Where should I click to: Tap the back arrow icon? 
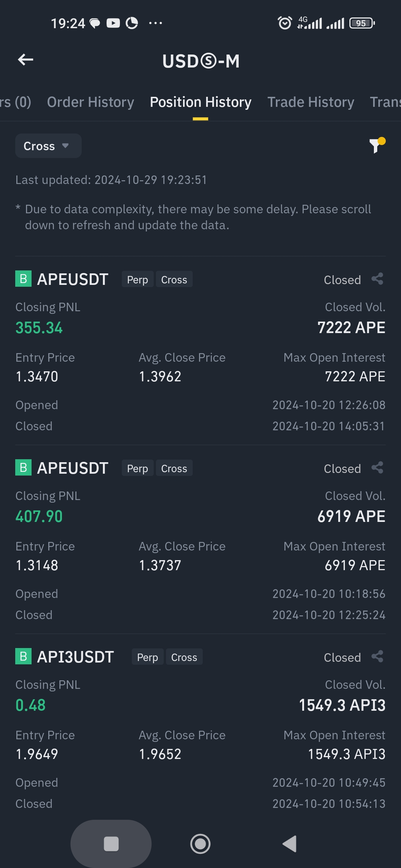pyautogui.click(x=26, y=60)
